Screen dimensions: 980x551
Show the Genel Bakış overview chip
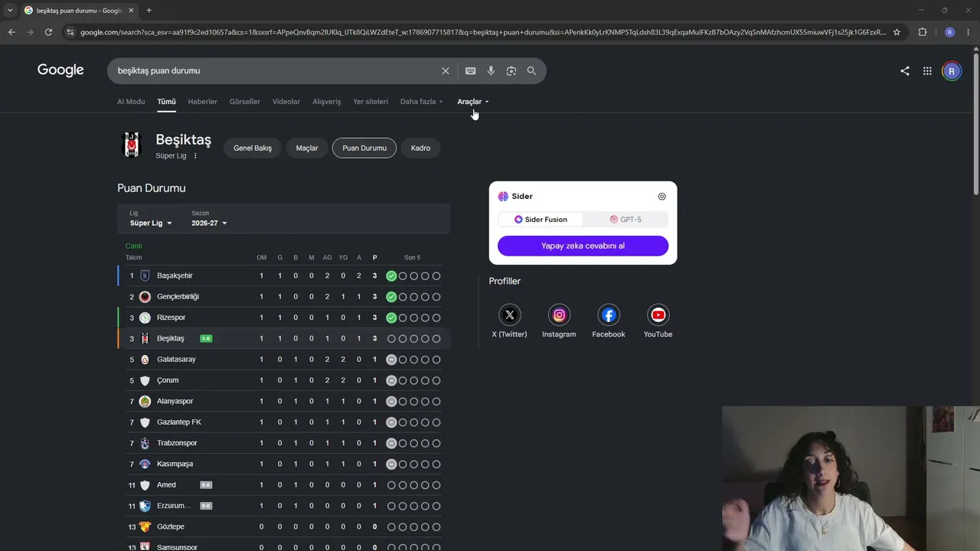253,148
